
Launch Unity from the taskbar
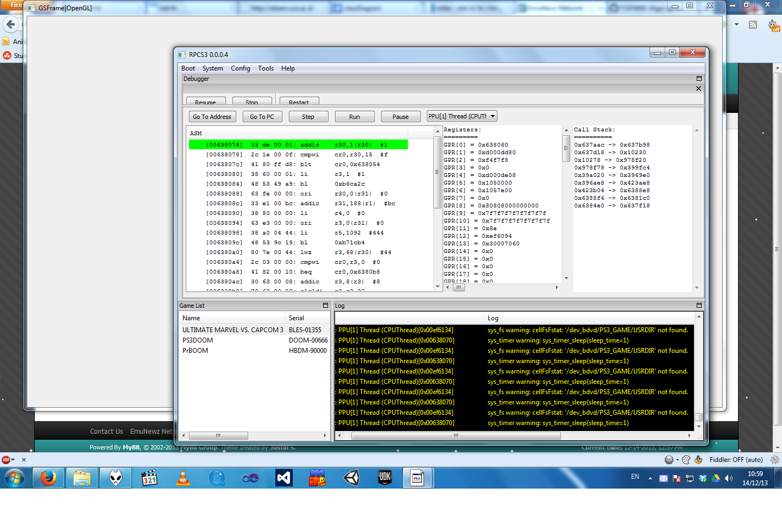[351, 478]
